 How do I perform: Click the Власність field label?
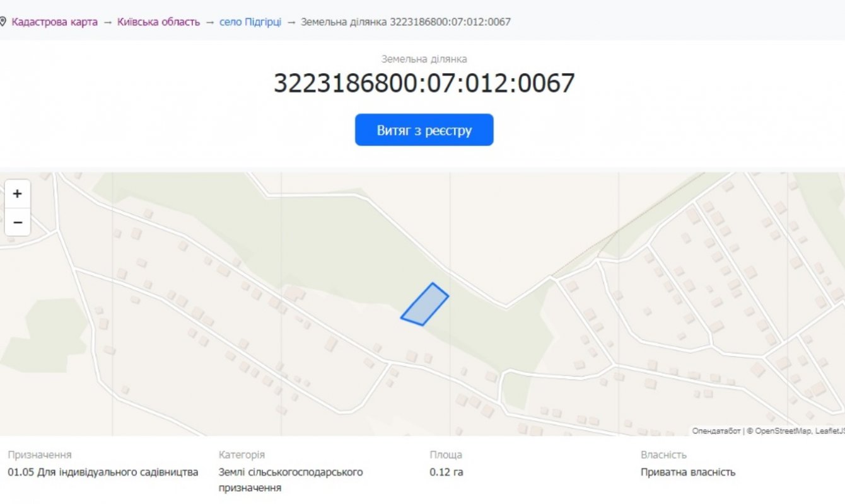click(663, 454)
